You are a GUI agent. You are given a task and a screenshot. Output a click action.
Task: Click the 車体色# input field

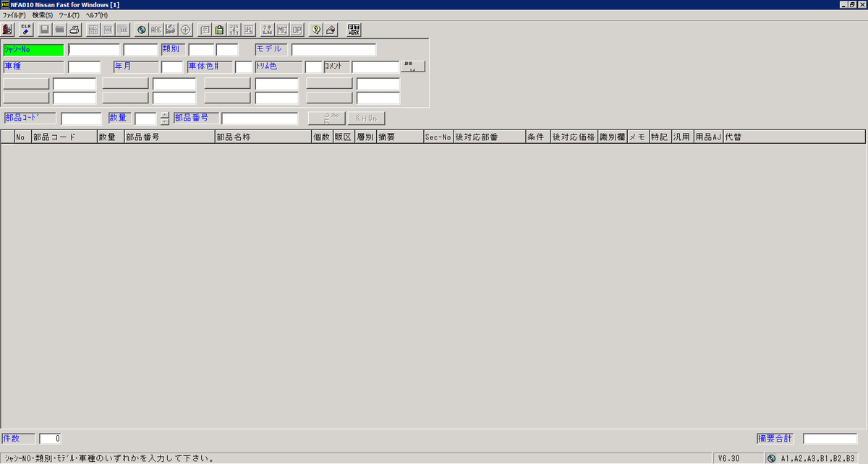244,67
